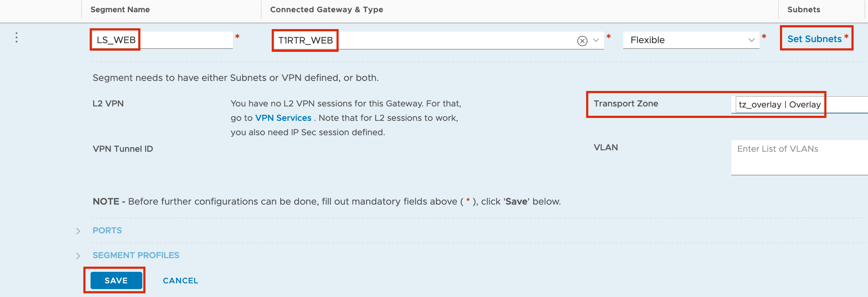Click the Enter List of VLANs field
The width and height of the screenshot is (868, 297).
click(x=800, y=157)
